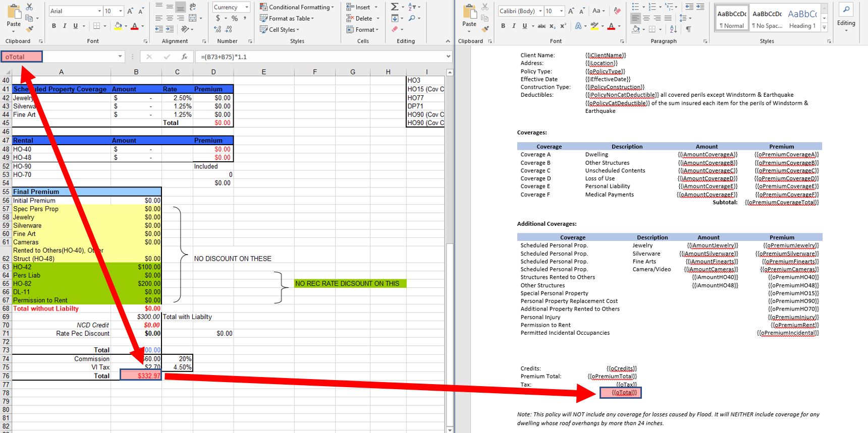Open Word's Calibri (Body) font dropdown

(540, 11)
